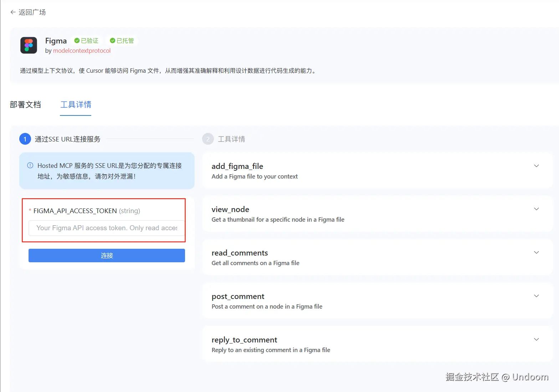Click the description sentence mentioning Cursor
Viewport: 559px width, 392px height.
coord(168,71)
